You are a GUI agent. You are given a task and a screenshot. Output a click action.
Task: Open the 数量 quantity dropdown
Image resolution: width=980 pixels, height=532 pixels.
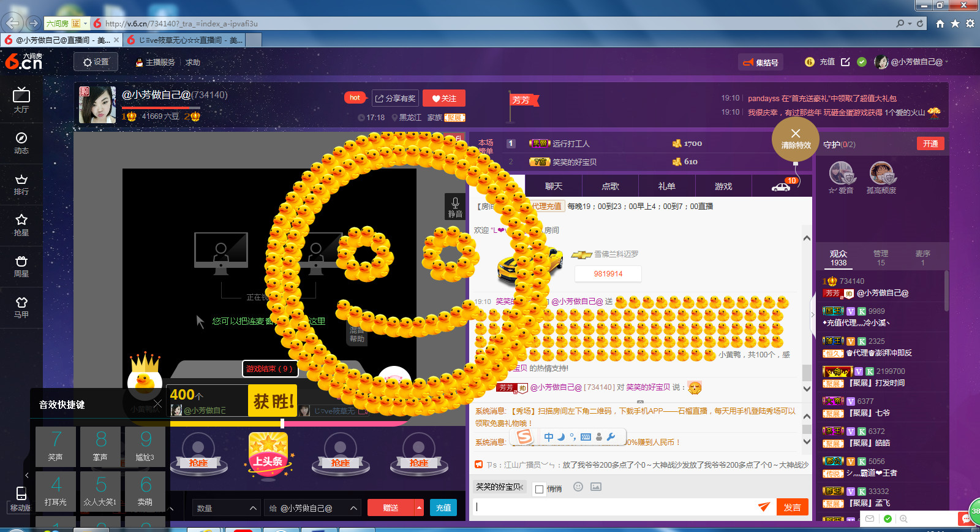pyautogui.click(x=226, y=508)
